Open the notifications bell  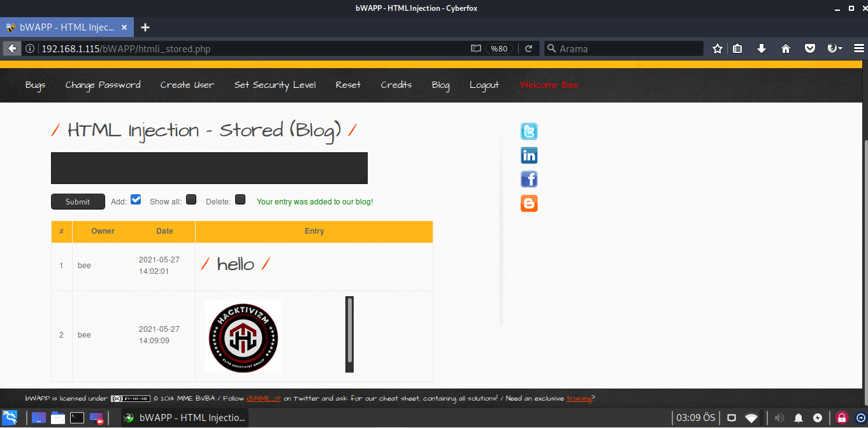[x=799, y=418]
